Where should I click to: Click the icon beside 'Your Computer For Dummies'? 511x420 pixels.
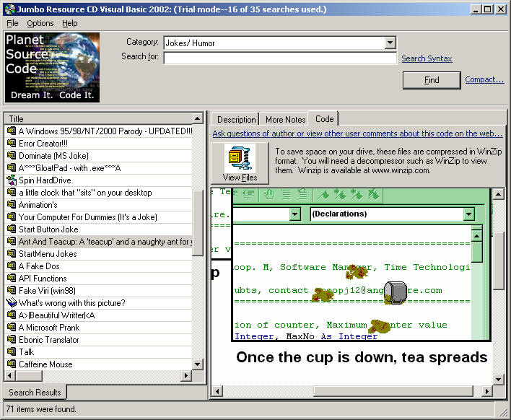coord(12,216)
